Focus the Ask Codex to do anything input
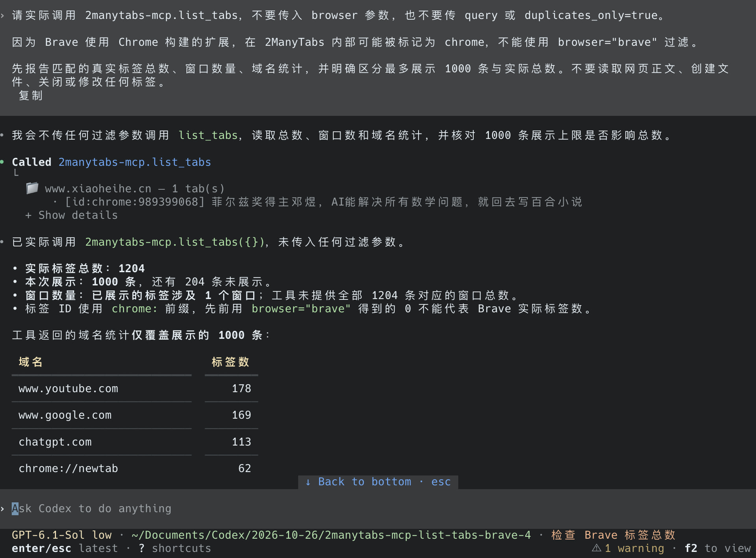 coord(378,508)
